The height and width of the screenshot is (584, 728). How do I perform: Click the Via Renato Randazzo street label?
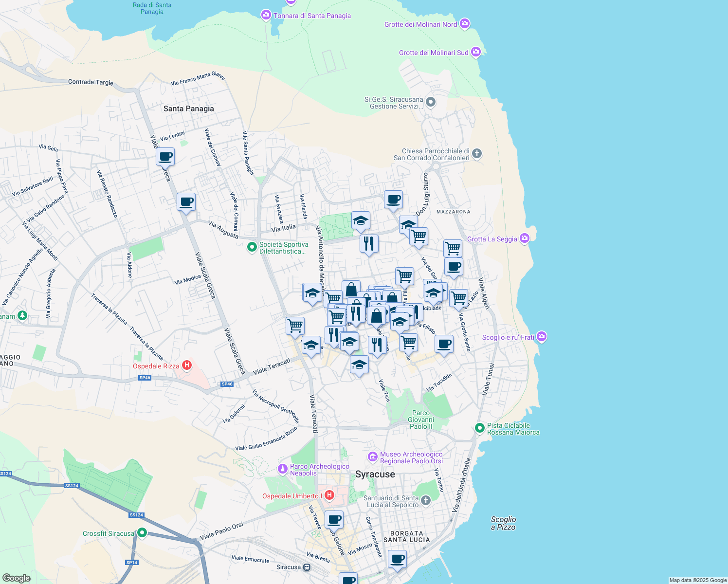(x=107, y=193)
